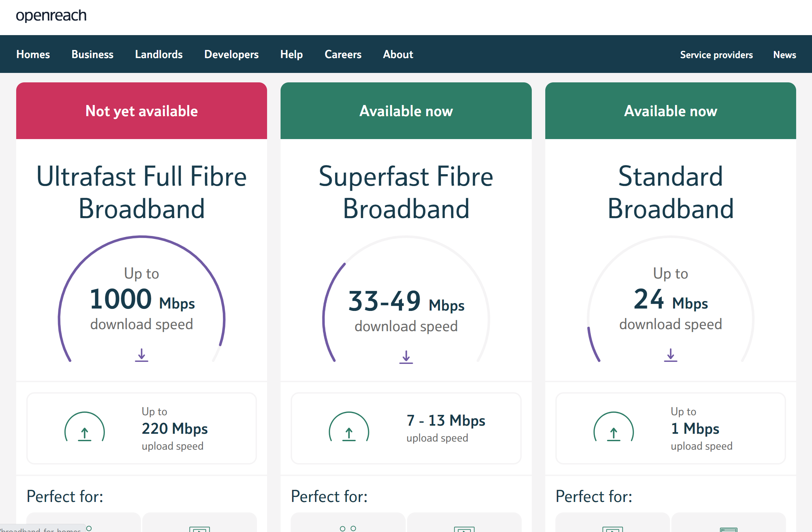Open the Help menu
The height and width of the screenshot is (532, 812).
coord(291,54)
